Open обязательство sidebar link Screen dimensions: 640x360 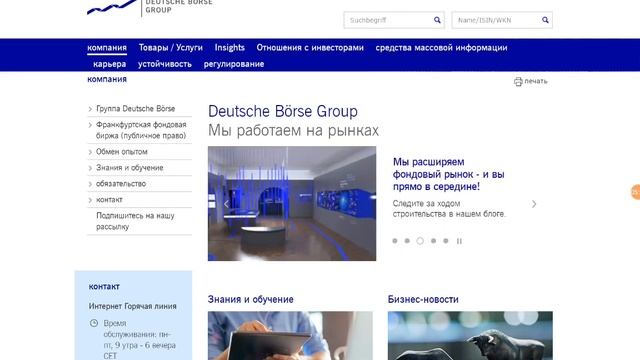(x=121, y=184)
